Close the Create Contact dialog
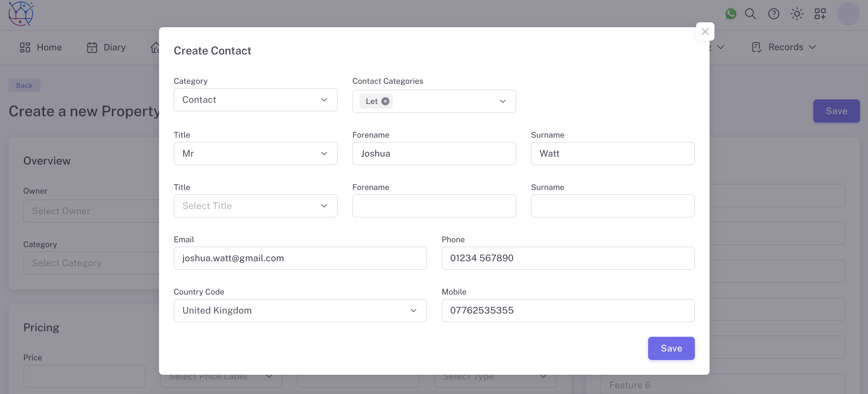Viewport: 868px width, 394px height. pos(705,32)
